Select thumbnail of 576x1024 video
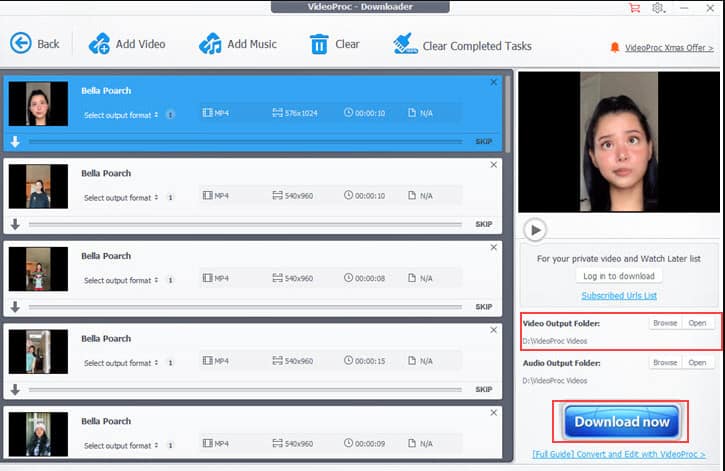This screenshot has height=471, width=725. tap(38, 104)
